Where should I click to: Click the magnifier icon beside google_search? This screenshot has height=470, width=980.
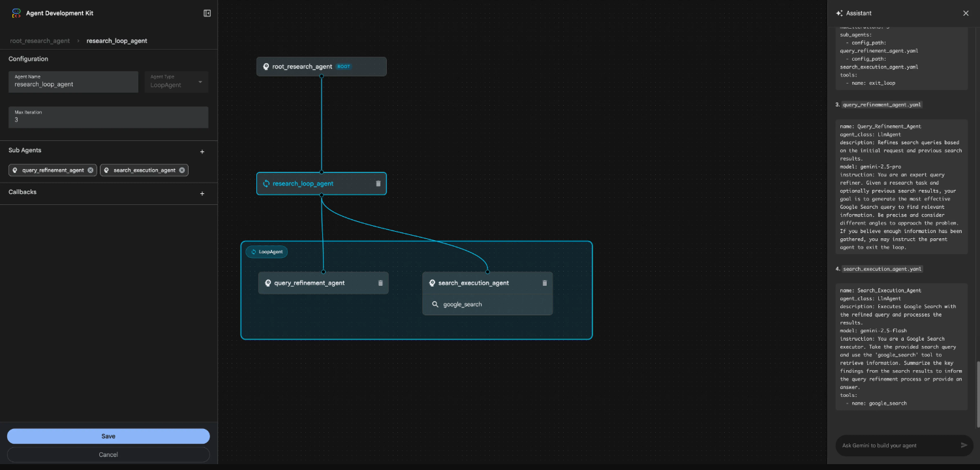click(436, 304)
